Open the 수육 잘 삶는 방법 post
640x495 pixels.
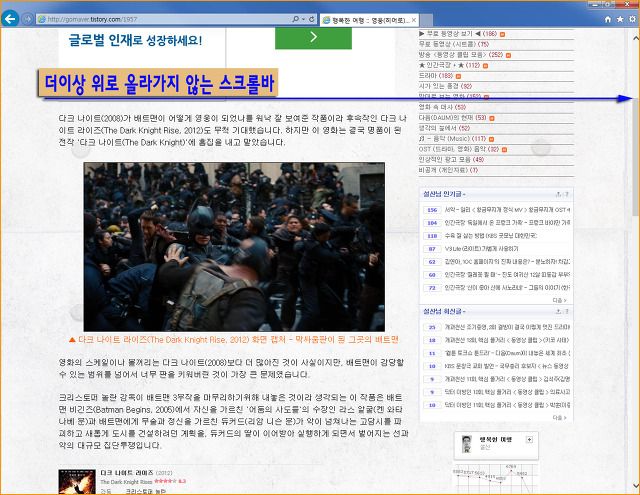[x=491, y=236]
